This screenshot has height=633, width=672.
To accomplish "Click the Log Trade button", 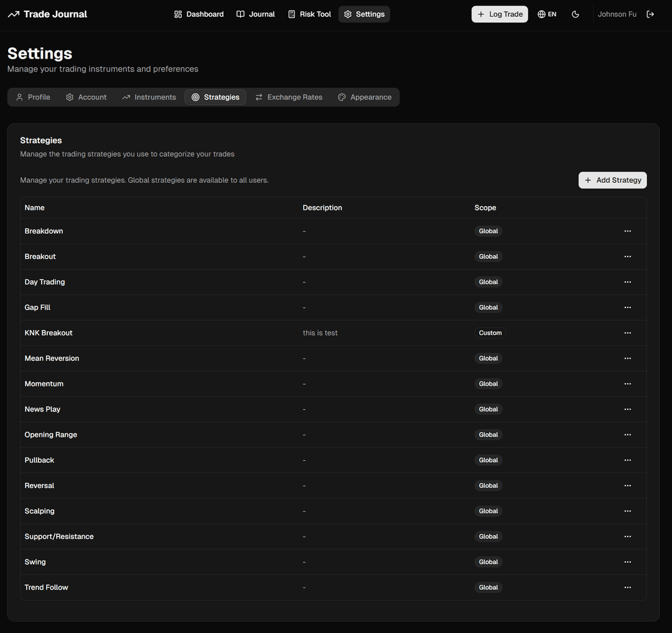I will (x=500, y=14).
